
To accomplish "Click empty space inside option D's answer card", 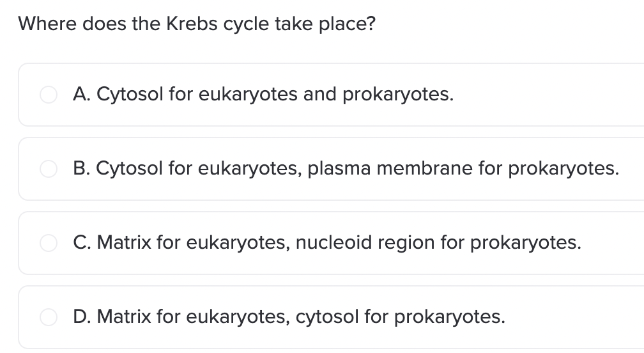I will tap(575, 317).
